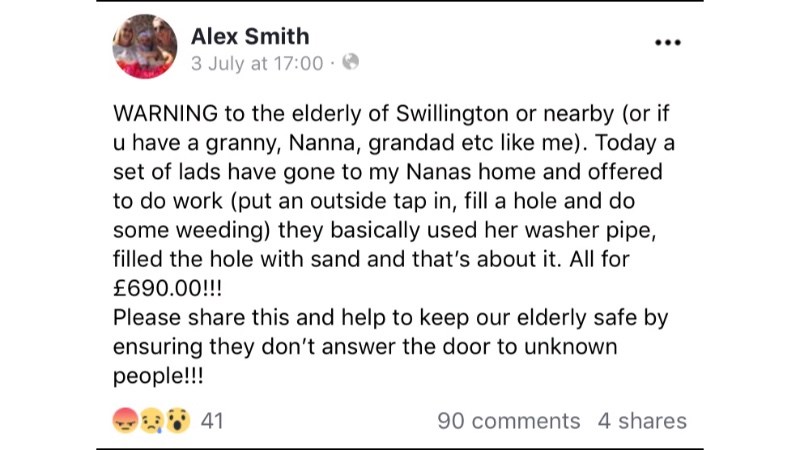Click the £690.00!!! text line
This screenshot has height=450, width=800.
pyautogui.click(x=167, y=289)
